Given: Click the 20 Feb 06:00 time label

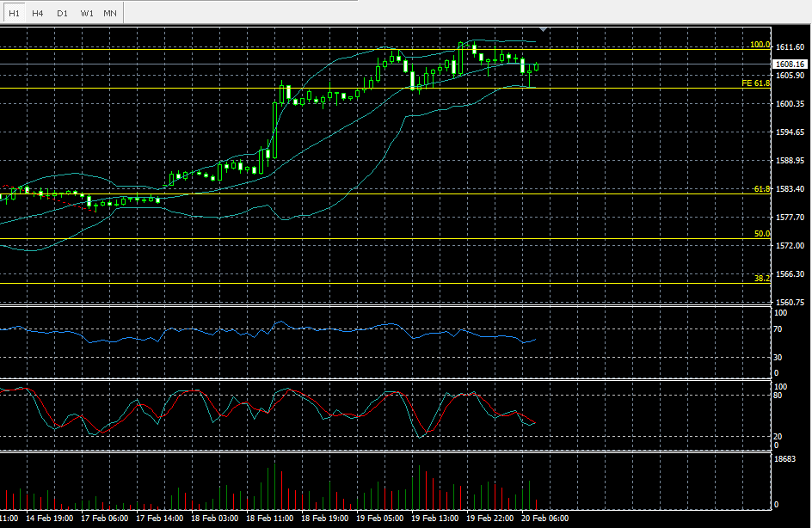Looking at the screenshot, I should [x=544, y=519].
